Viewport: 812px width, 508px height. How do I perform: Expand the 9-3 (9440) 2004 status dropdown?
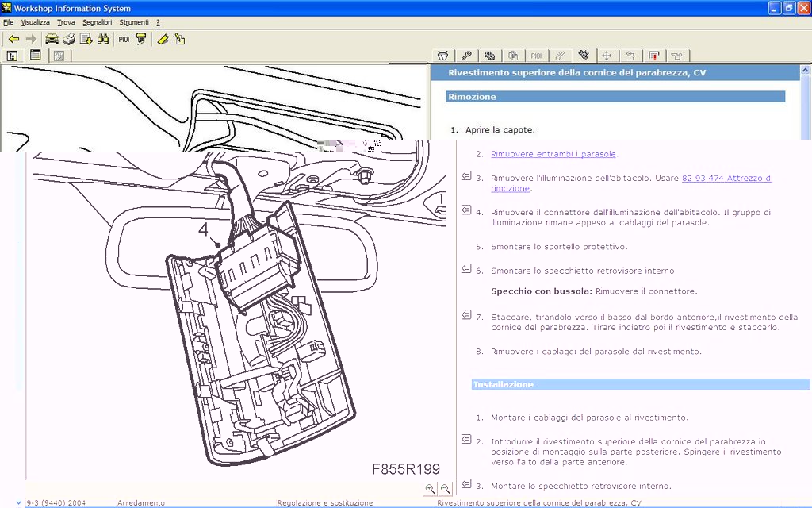pos(19,502)
